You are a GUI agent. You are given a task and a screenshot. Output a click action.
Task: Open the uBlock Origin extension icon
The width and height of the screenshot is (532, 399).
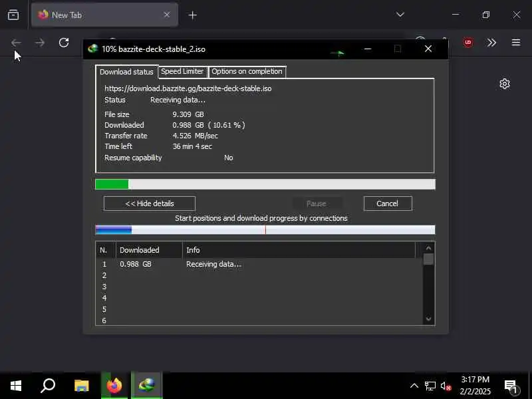[468, 43]
